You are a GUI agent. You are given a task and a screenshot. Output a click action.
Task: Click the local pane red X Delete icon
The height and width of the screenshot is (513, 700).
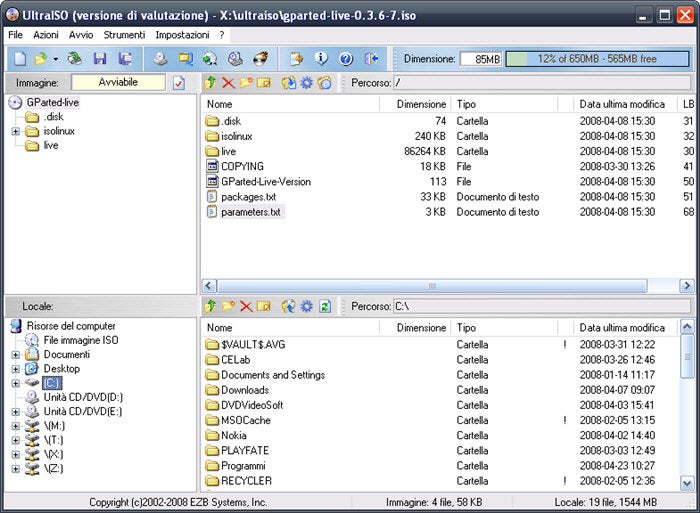point(246,306)
